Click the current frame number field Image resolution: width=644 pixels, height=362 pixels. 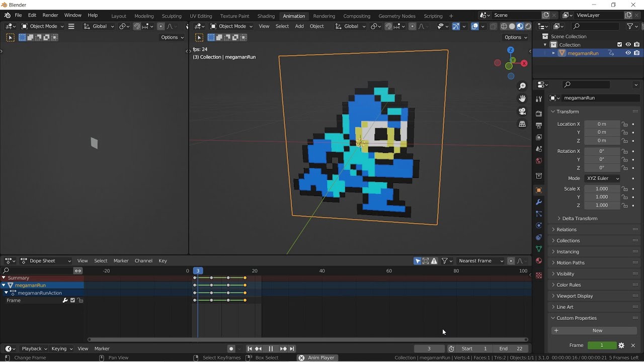(429, 349)
